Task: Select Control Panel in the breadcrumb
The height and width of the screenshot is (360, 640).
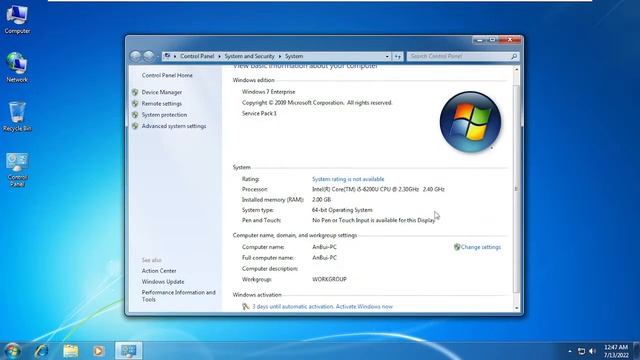Action: pyautogui.click(x=197, y=56)
